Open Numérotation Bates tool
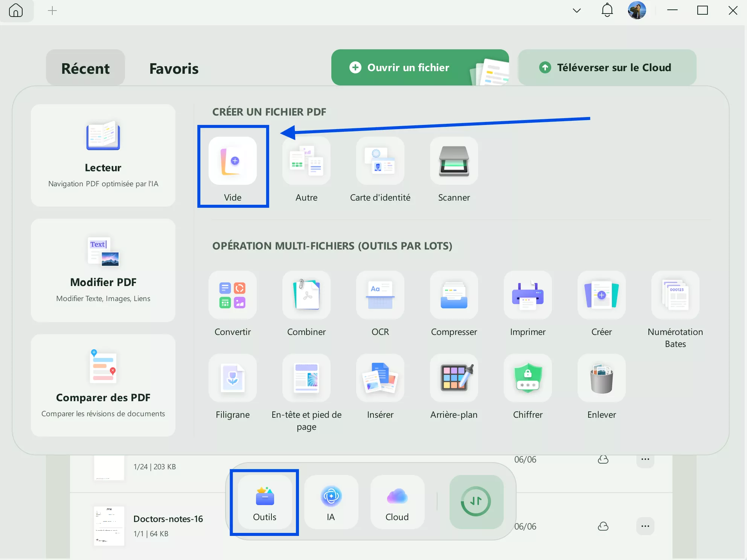747x560 pixels. click(x=675, y=295)
